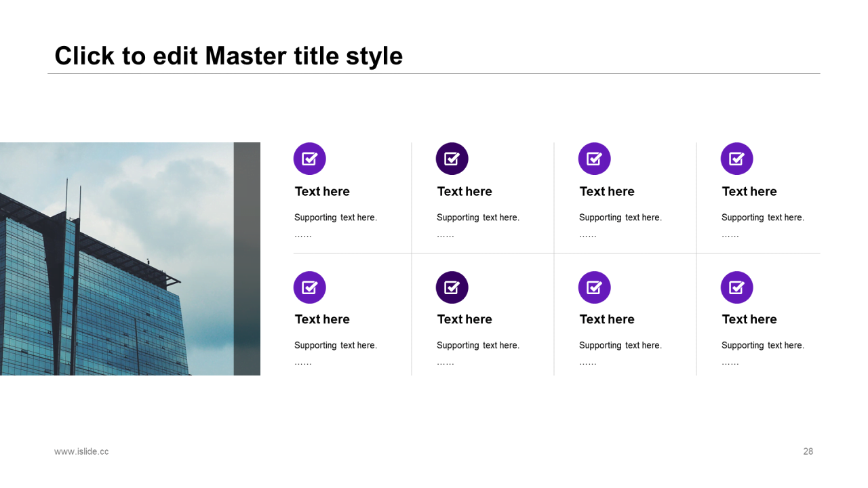Viewport: 868px width, 488px height.
Task: Select the top-row third column checkmark icon
Action: click(x=594, y=159)
